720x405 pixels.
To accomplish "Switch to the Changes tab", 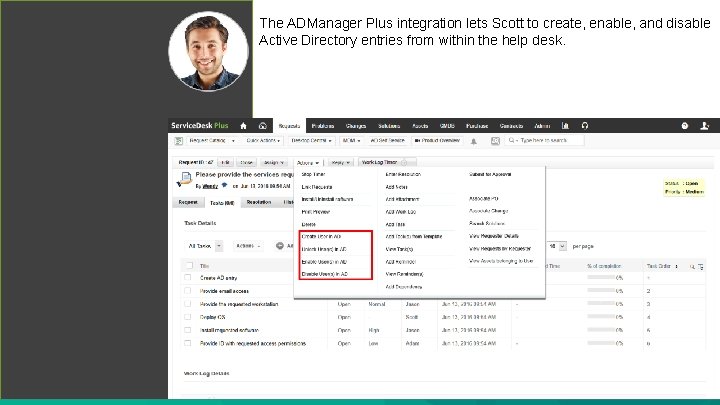I will coord(356,126).
